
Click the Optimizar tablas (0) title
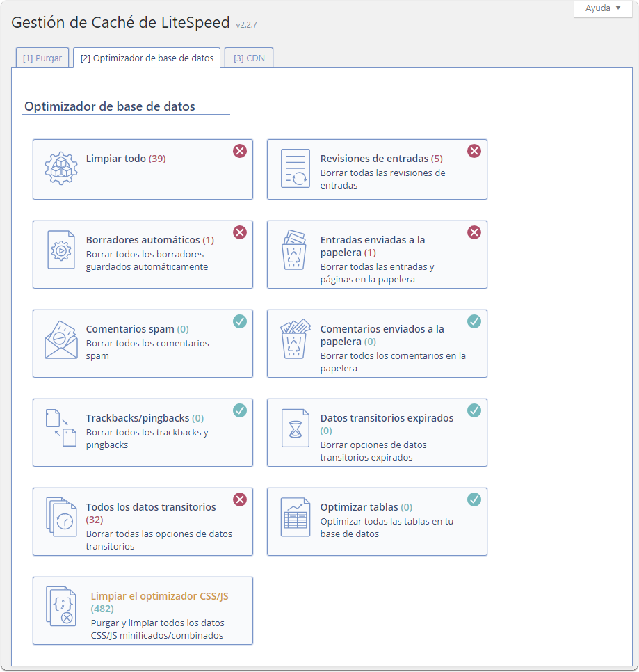366,507
